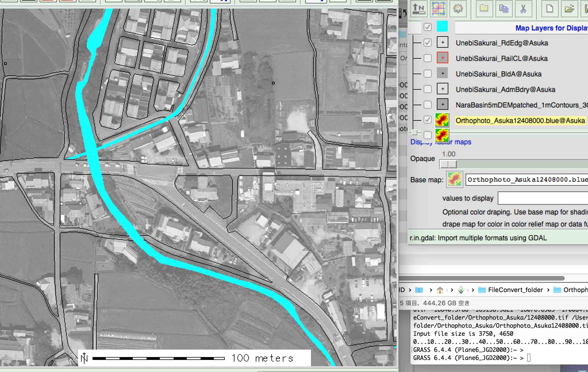588x372 pixels.
Task: Add a new layer group (folder icon)
Action: click(484, 8)
